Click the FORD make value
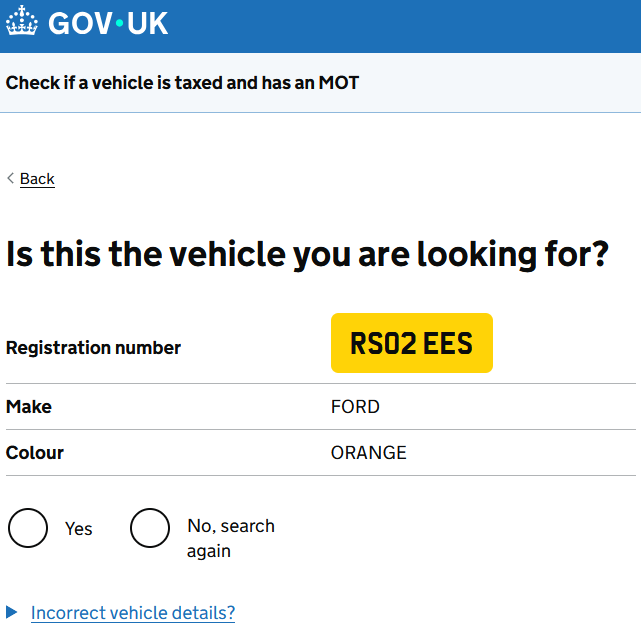The width and height of the screenshot is (641, 644). 355,407
